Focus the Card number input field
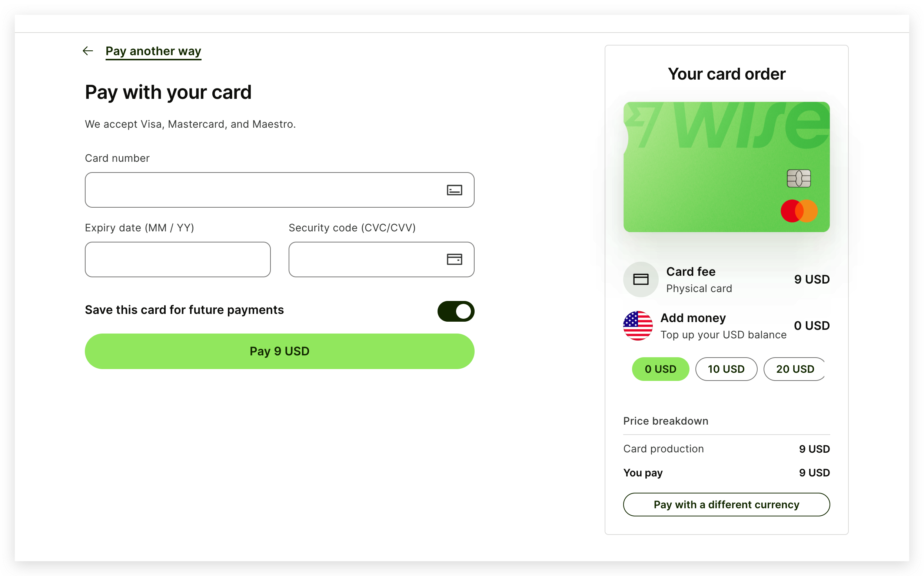Image resolution: width=924 pixels, height=576 pixels. click(279, 190)
